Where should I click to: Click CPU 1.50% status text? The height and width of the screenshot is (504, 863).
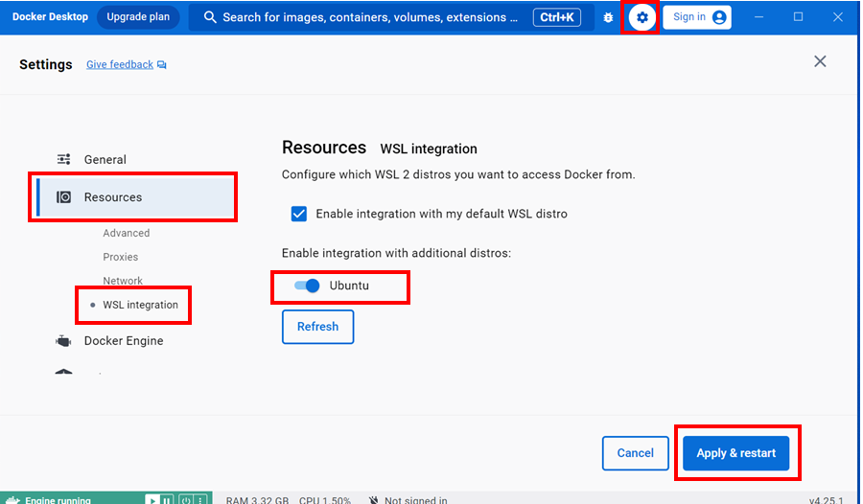(325, 500)
